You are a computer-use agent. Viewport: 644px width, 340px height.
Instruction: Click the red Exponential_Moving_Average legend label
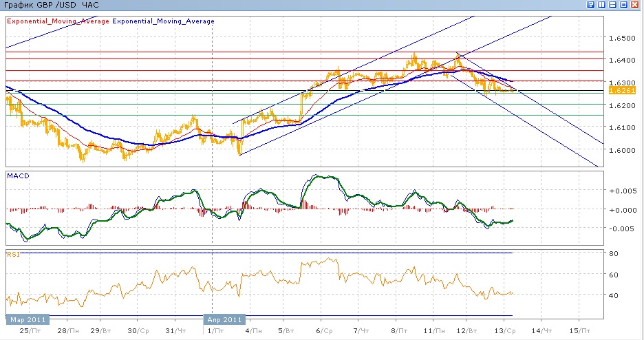[58, 21]
